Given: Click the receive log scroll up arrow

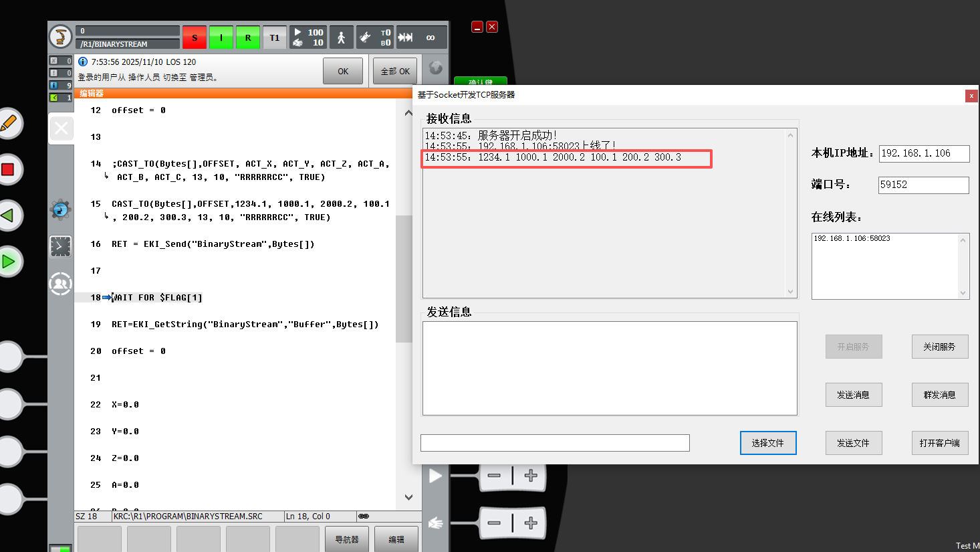Looking at the screenshot, I should point(791,135).
